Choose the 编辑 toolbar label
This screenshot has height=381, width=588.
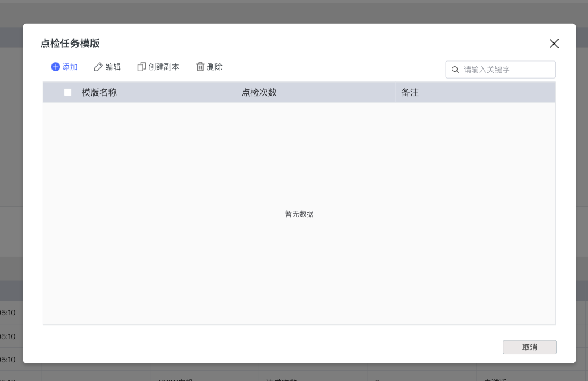(113, 67)
